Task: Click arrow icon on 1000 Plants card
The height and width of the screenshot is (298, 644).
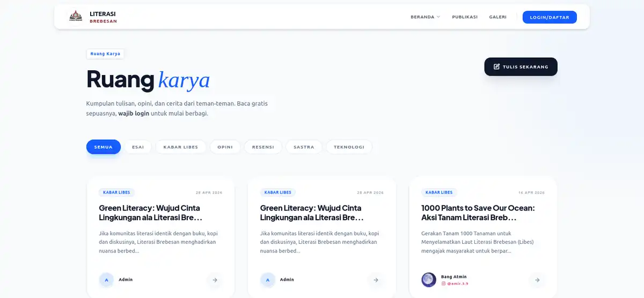Action: coord(537,280)
